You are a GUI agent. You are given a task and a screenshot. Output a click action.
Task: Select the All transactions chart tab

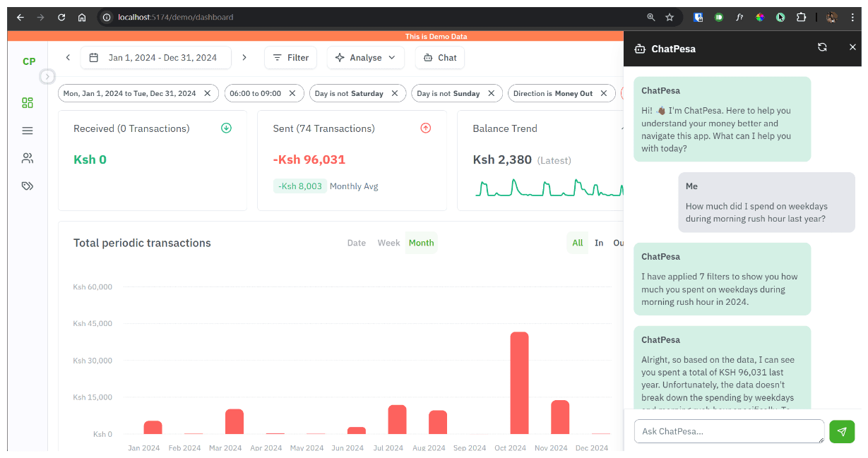578,243
